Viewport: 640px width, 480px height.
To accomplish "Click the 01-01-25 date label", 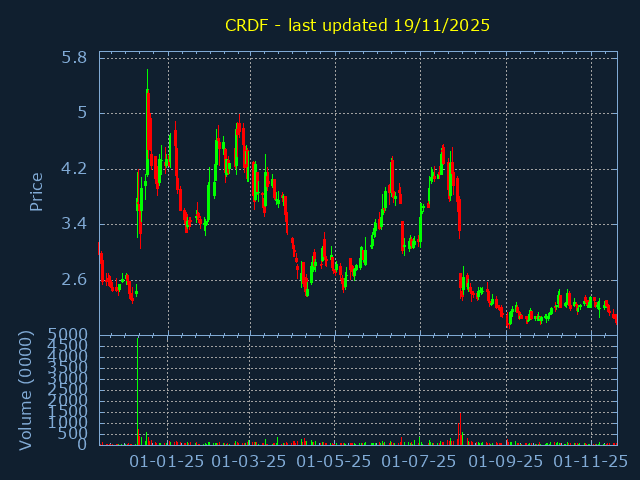I will pos(168,462).
